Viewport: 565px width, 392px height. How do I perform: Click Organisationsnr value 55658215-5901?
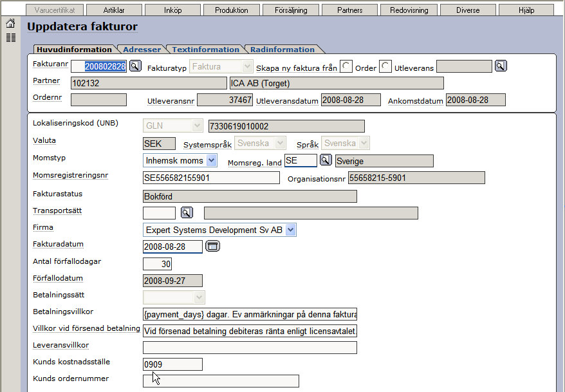416,178
